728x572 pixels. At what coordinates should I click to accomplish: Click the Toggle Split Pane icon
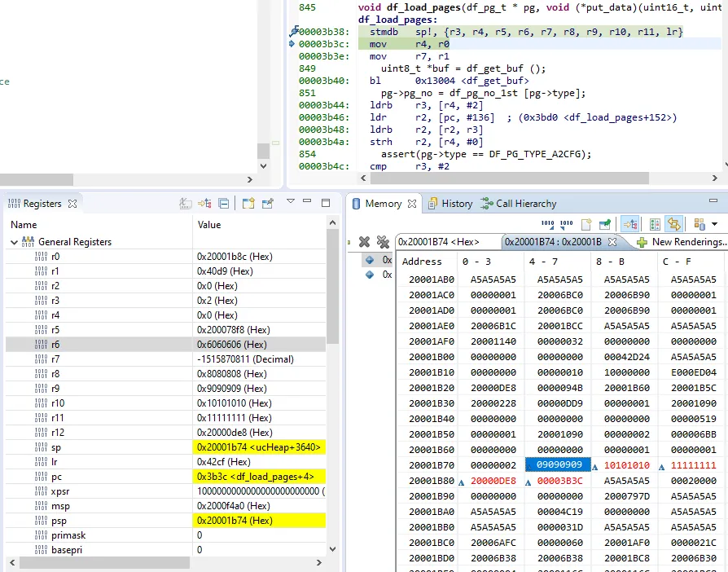(x=655, y=224)
